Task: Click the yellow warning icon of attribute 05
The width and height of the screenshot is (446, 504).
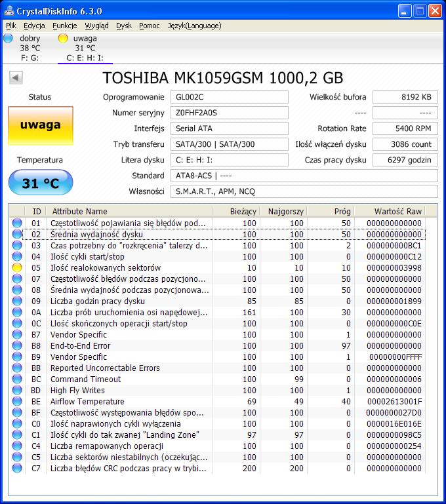Action: [x=16, y=267]
